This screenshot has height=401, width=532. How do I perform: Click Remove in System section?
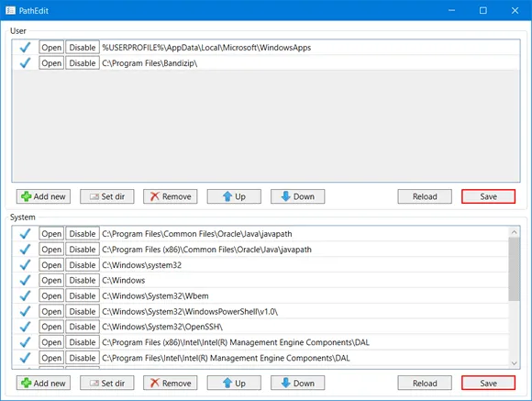click(x=171, y=383)
